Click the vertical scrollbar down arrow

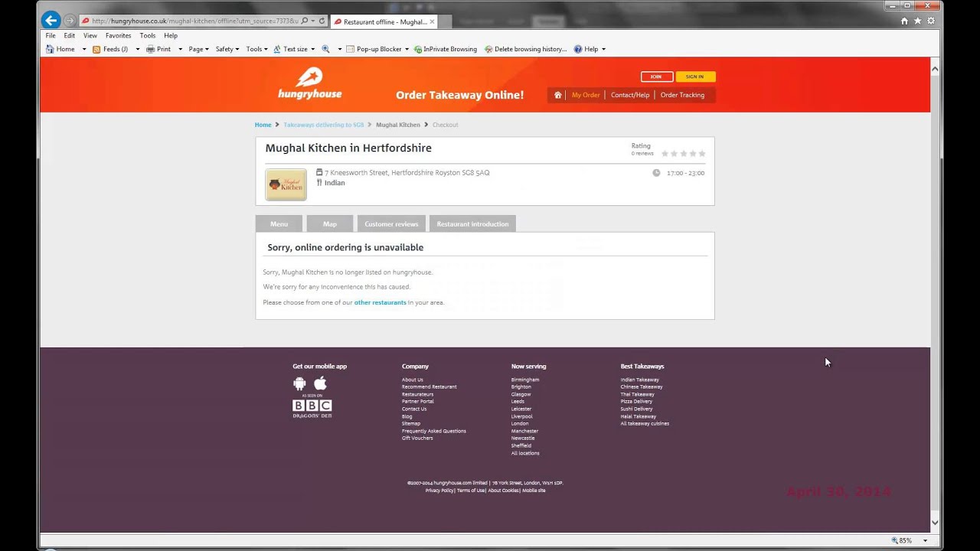935,523
